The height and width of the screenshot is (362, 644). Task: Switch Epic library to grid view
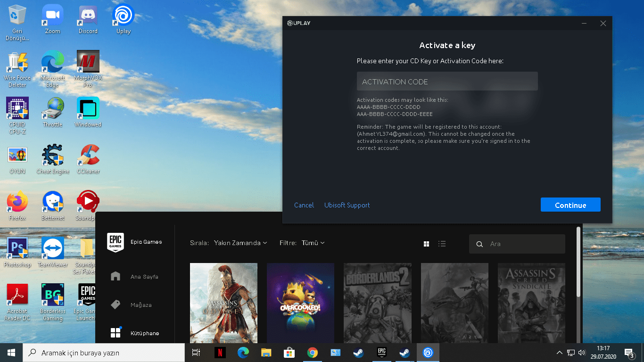point(427,244)
